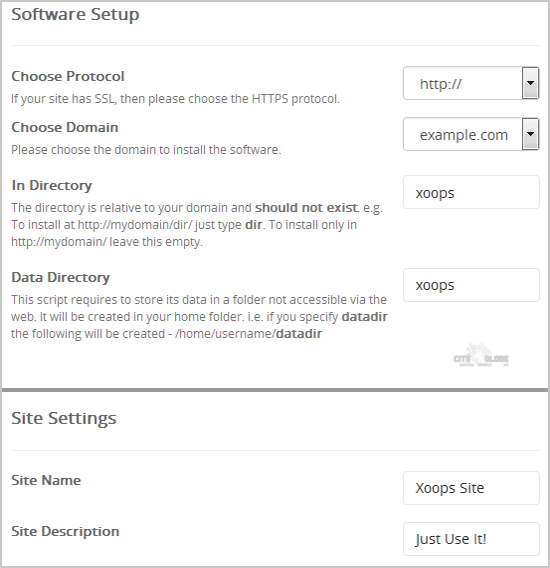Focus the Data Directory text field
550x568 pixels.
[x=471, y=285]
